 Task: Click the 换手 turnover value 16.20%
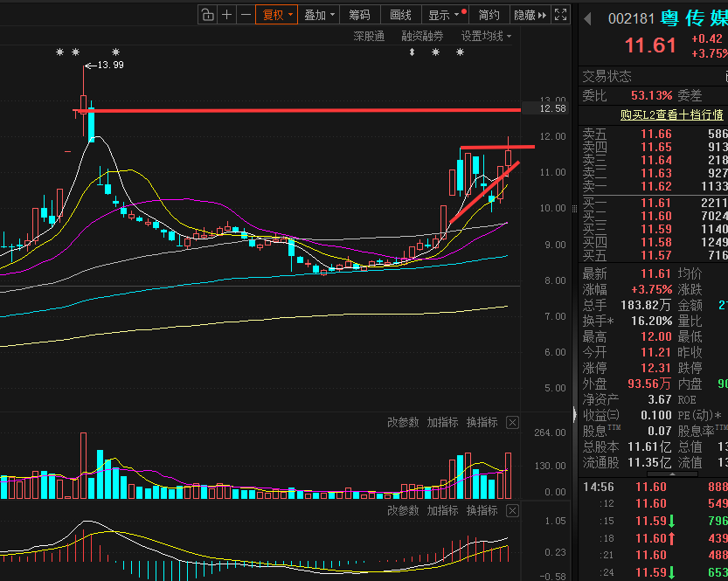click(x=651, y=322)
